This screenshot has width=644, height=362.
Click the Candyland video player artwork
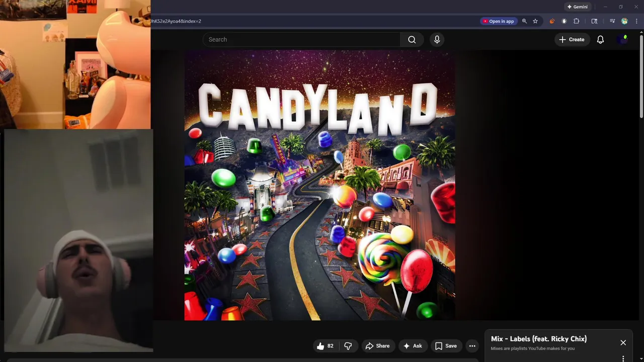point(320,185)
